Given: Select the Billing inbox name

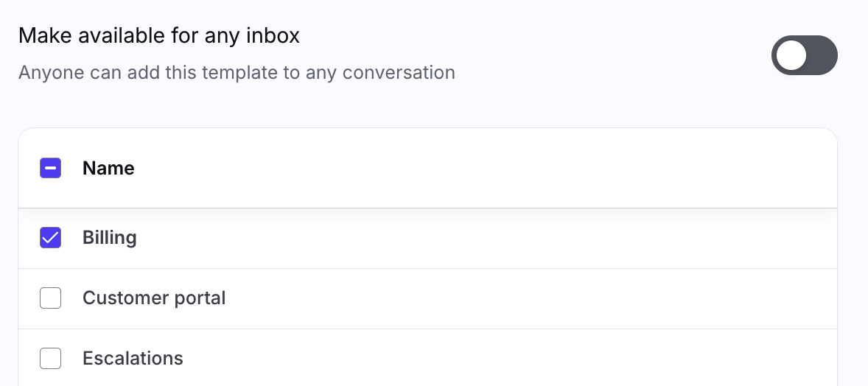Looking at the screenshot, I should tap(109, 238).
